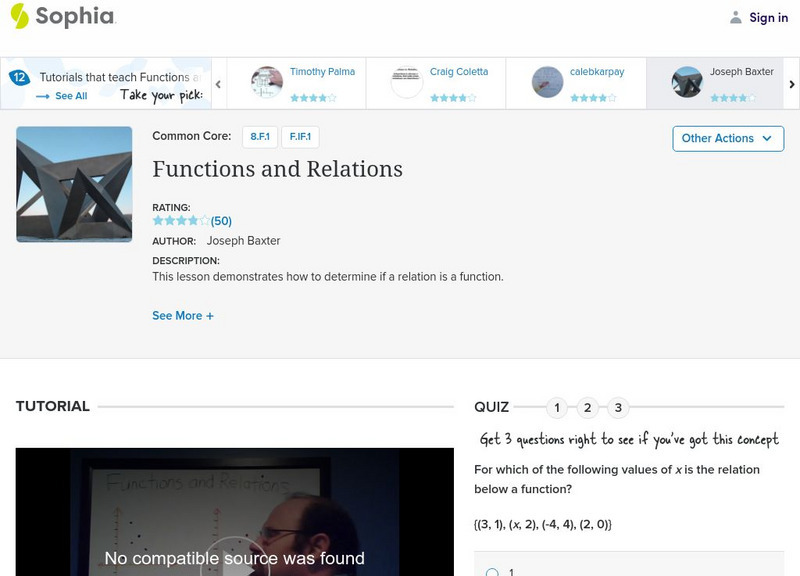Viewport: 800px width, 576px height.
Task: Go to quiz question 3
Action: [619, 407]
